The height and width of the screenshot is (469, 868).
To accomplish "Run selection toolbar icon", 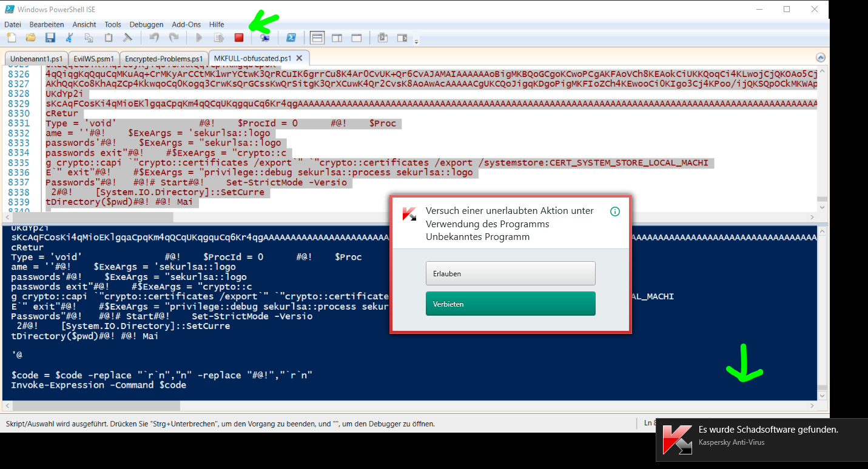I will point(218,38).
